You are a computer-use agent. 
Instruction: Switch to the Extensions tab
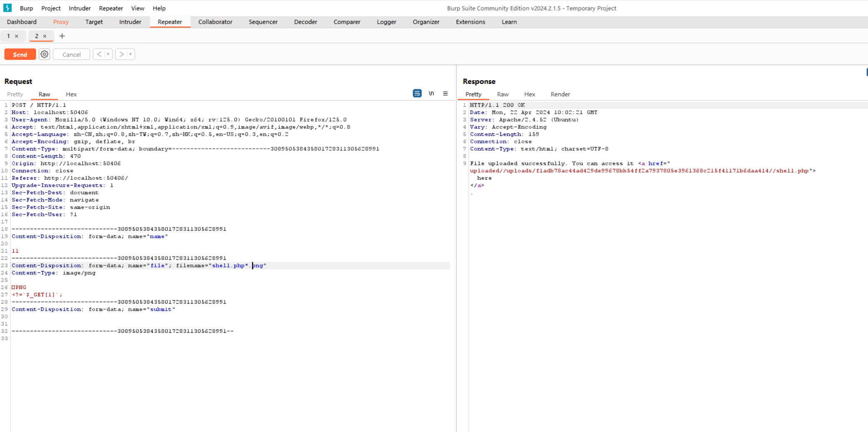point(470,22)
